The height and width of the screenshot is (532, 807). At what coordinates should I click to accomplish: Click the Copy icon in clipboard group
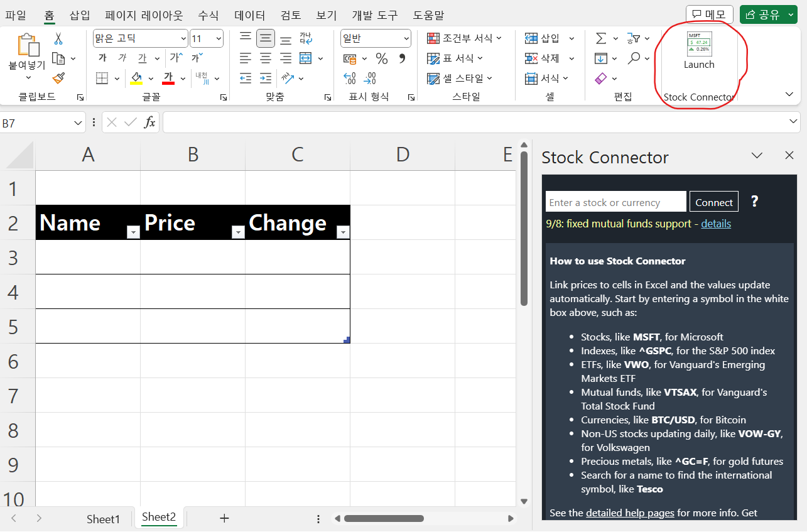tap(58, 58)
